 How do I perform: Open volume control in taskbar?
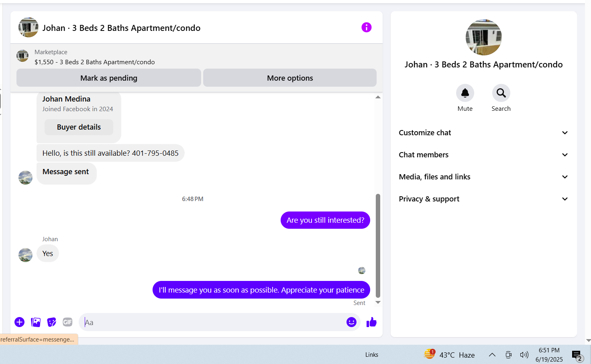tap(524, 355)
